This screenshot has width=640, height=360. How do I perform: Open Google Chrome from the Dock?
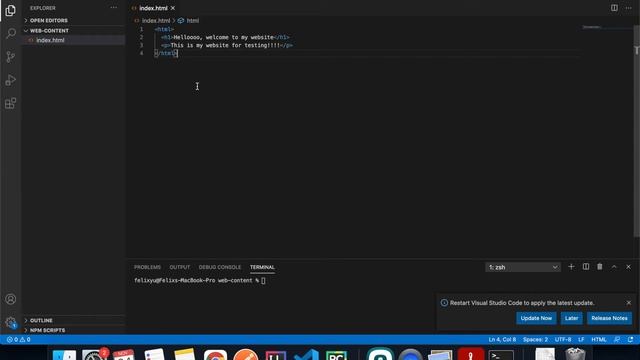coord(215,354)
